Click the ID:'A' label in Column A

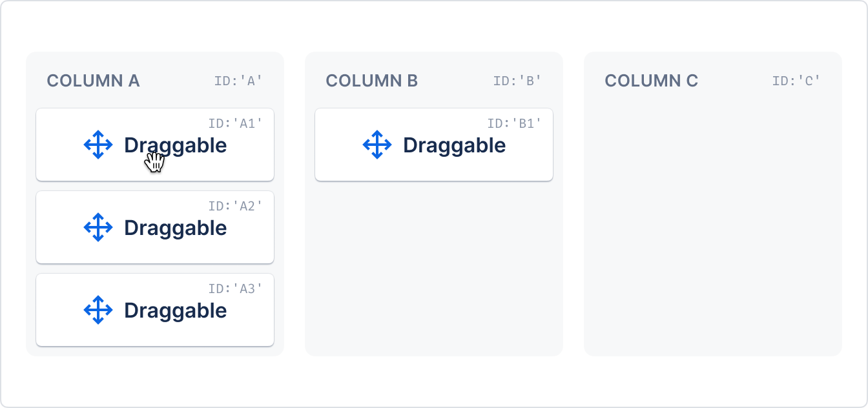(x=238, y=81)
